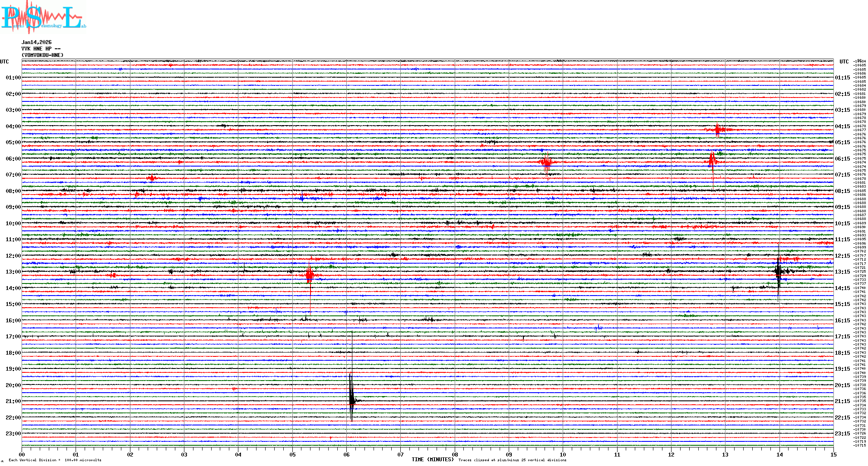The width and height of the screenshot is (868, 466).
Task: Click the Traces clipped footnote text
Action: coord(512,460)
